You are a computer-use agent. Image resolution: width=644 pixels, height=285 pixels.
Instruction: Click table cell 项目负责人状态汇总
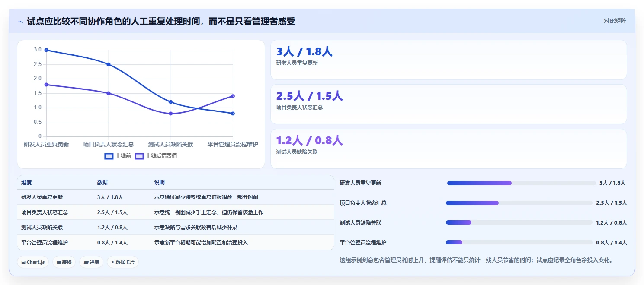pos(45,212)
